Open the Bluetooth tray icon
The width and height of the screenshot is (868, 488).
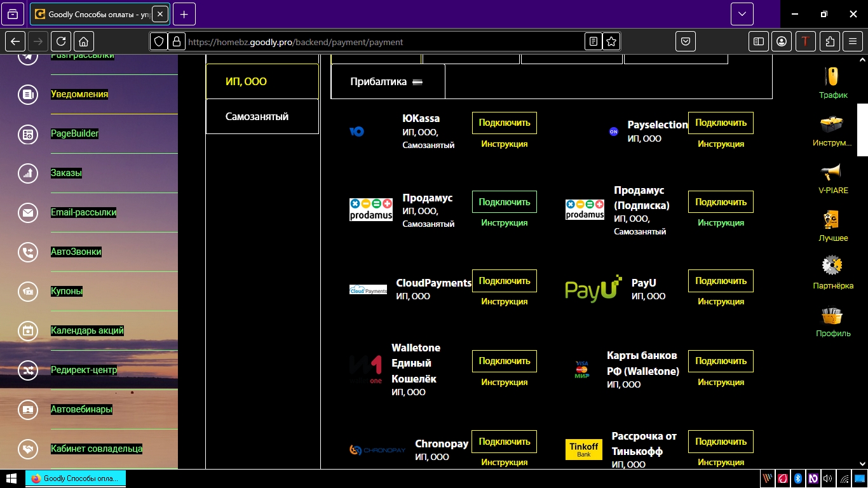(797, 478)
